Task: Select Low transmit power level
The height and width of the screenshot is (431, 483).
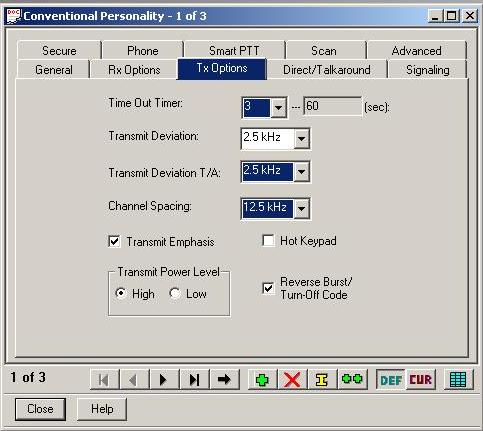Action: click(x=175, y=294)
